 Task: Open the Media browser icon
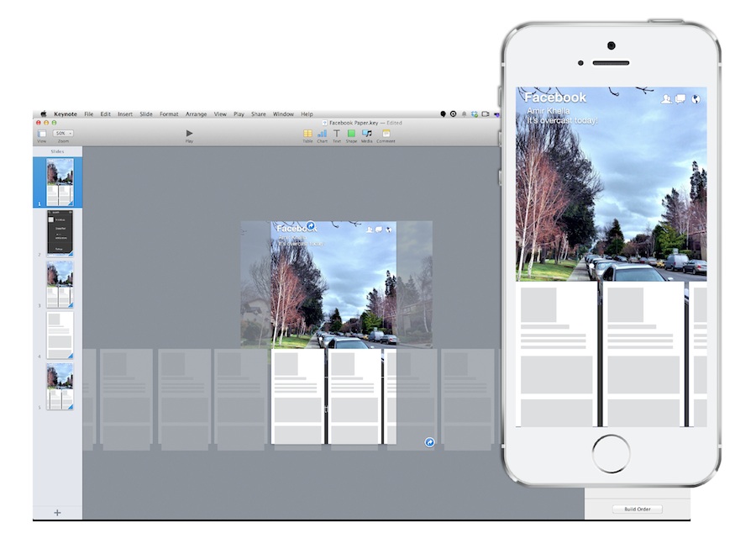click(x=366, y=135)
